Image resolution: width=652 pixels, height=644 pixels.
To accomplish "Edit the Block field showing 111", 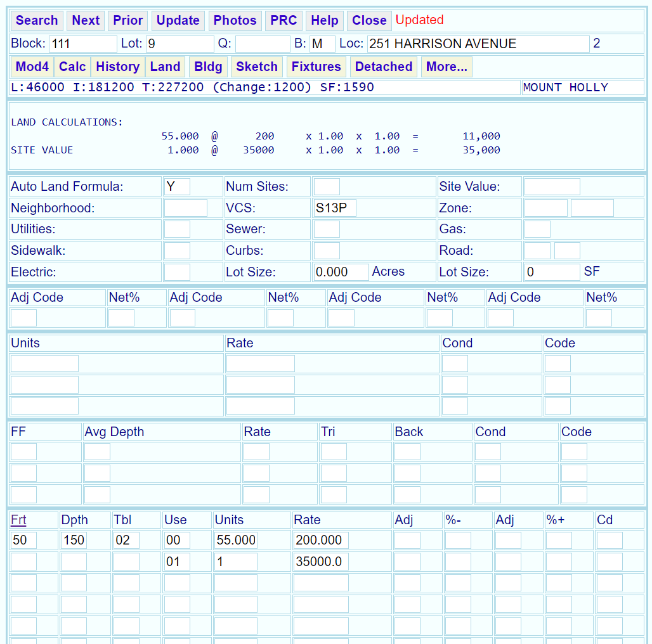I will click(x=82, y=44).
